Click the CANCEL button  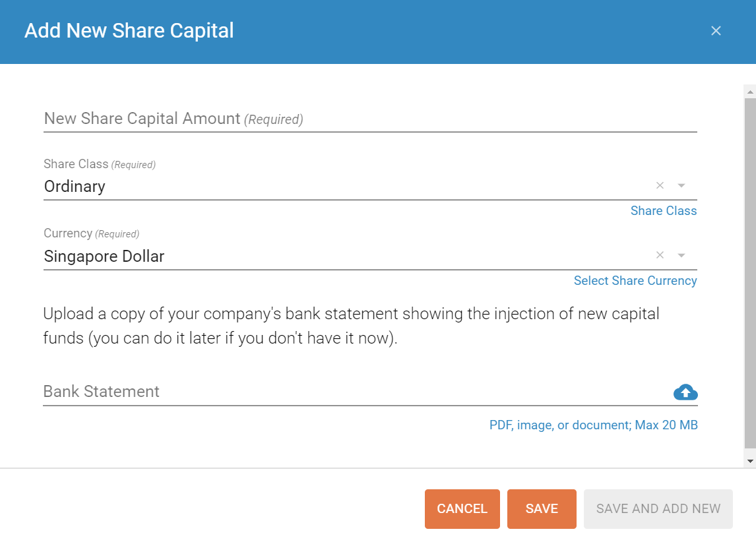[x=462, y=508]
